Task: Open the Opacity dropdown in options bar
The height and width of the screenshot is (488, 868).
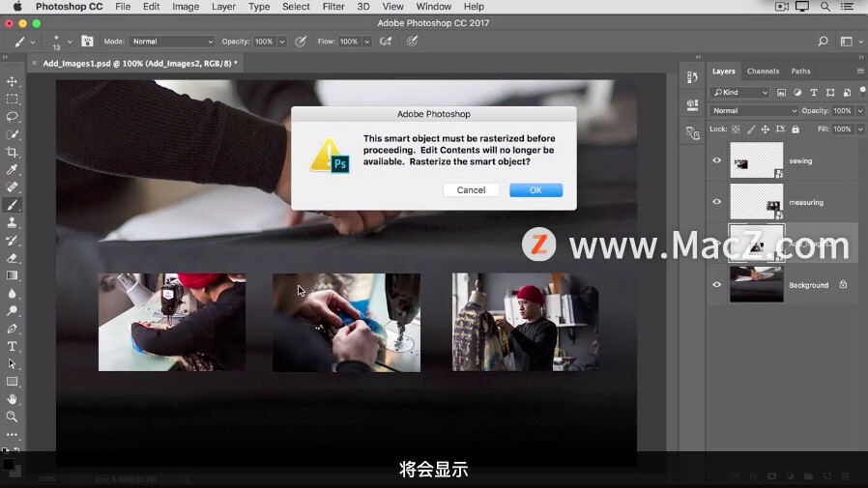Action: point(282,42)
